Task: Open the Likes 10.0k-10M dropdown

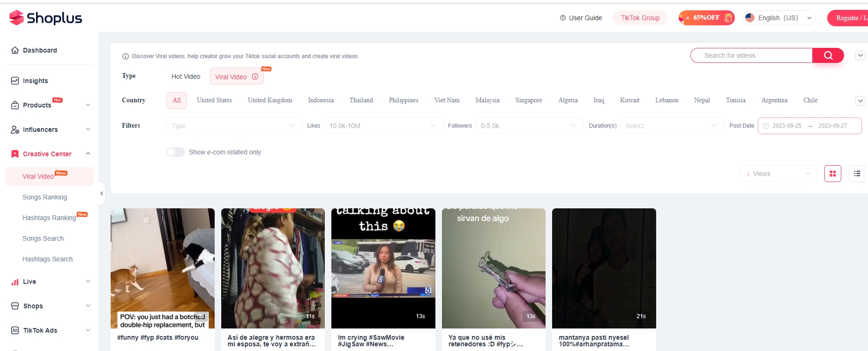Action: click(383, 126)
